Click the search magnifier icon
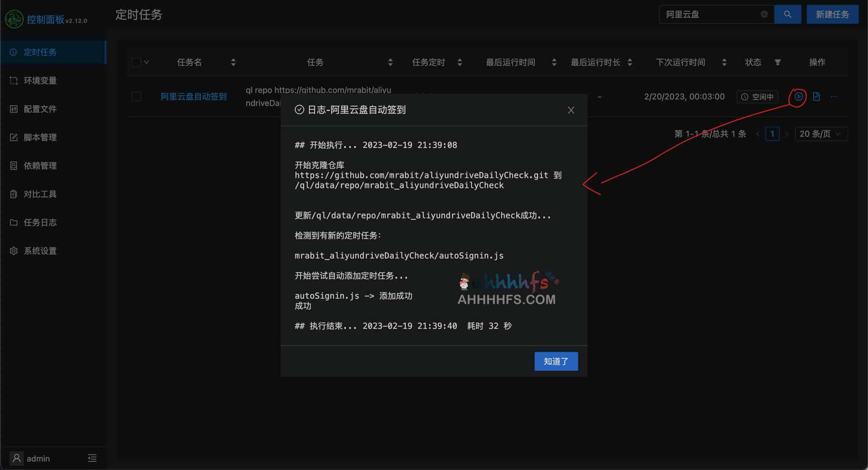 (x=787, y=14)
